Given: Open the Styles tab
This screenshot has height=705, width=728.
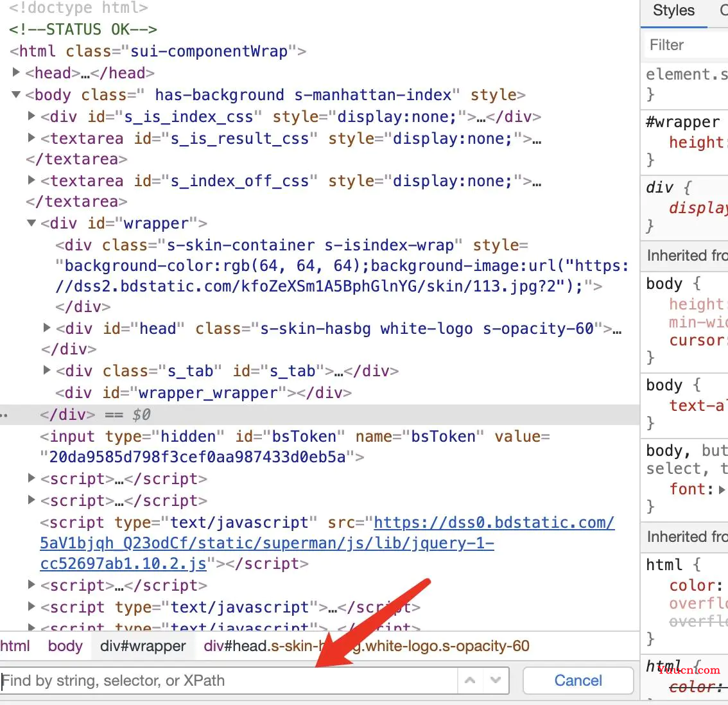Looking at the screenshot, I should 673,10.
